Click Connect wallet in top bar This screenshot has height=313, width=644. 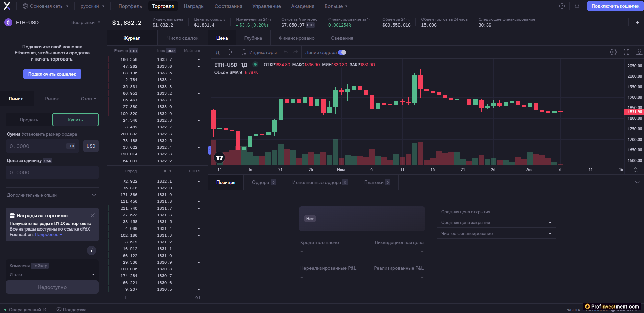tap(615, 6)
